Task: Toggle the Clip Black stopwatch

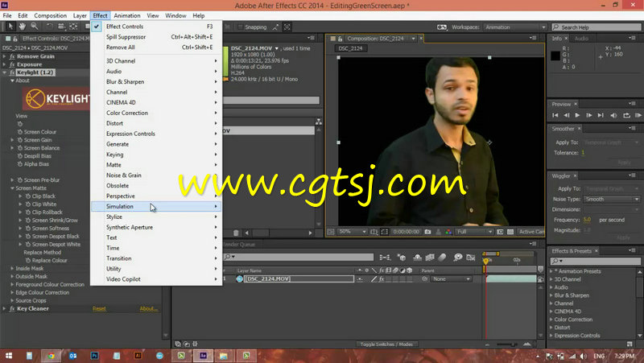Action: pyautogui.click(x=28, y=196)
